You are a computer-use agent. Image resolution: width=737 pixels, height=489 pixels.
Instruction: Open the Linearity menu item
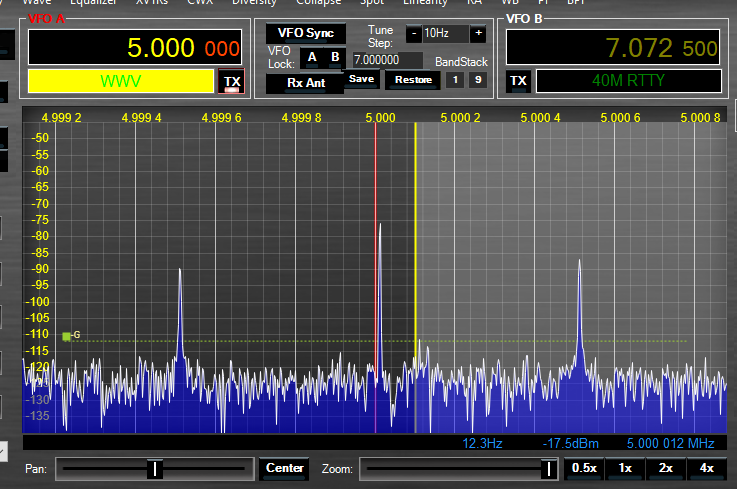(x=425, y=2)
